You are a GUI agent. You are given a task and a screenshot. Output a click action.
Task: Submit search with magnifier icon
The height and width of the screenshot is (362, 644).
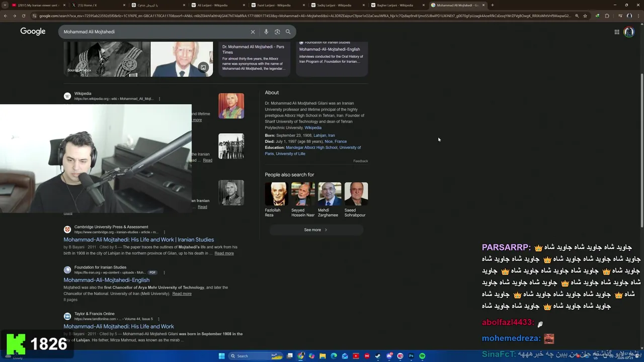click(x=288, y=32)
